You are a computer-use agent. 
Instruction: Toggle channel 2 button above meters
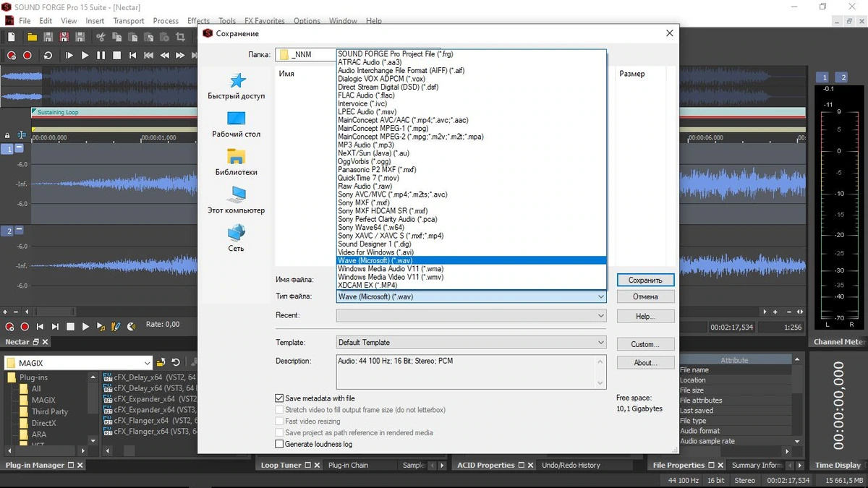pyautogui.click(x=841, y=77)
